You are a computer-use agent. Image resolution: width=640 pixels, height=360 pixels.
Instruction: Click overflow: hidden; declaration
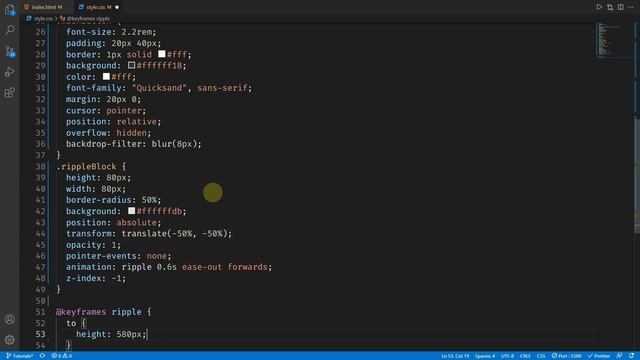108,133
